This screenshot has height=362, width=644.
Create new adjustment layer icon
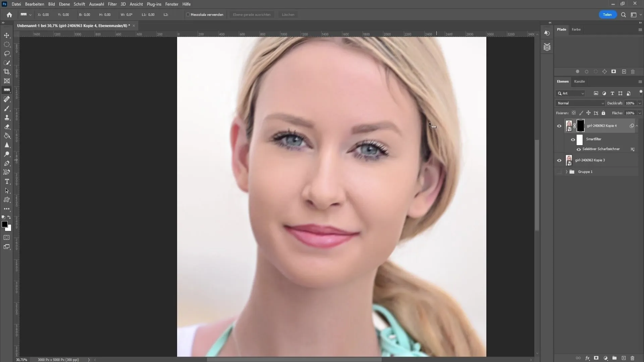coord(605,358)
